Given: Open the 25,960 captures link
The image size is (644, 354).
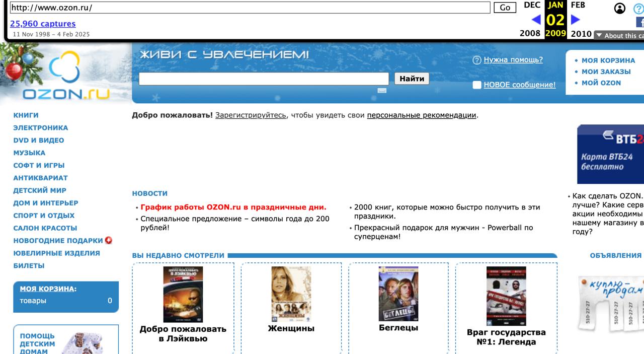Looking at the screenshot, I should tap(43, 24).
